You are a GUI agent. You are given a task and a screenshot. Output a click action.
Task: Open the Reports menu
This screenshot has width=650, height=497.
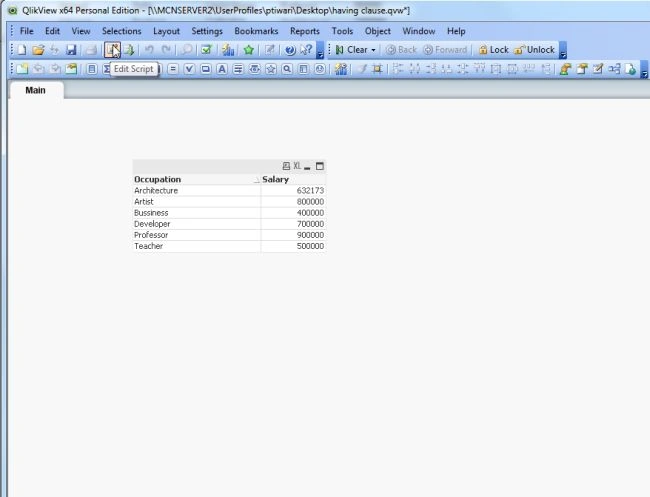(305, 31)
